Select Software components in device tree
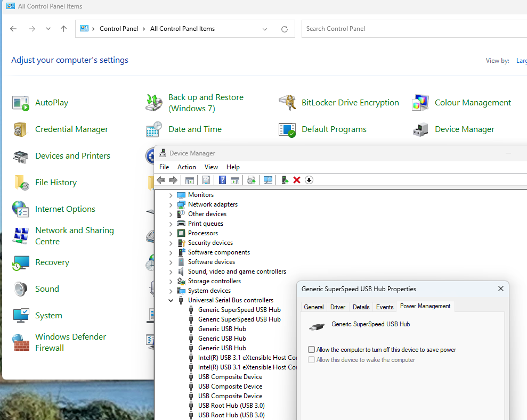This screenshot has height=420, width=527. coord(219,252)
